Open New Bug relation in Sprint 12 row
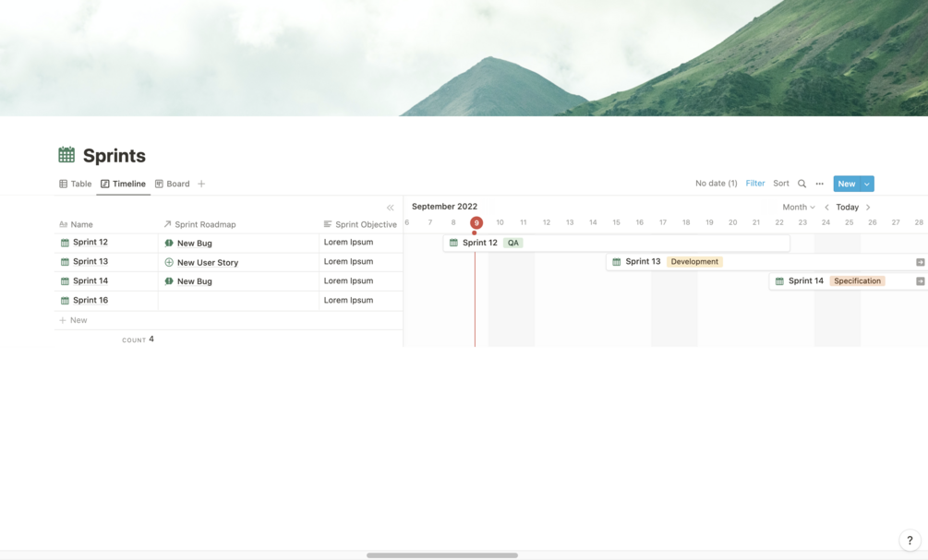 tap(194, 243)
